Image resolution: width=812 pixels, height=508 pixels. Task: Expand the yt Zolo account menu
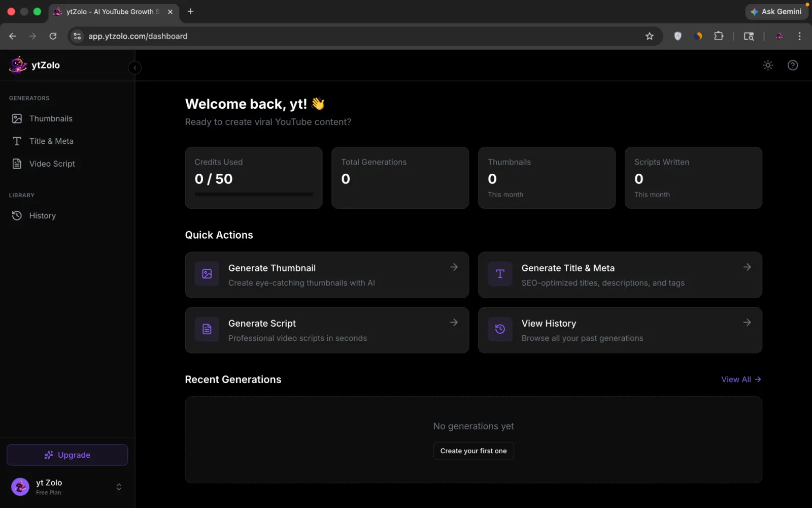tap(119, 487)
